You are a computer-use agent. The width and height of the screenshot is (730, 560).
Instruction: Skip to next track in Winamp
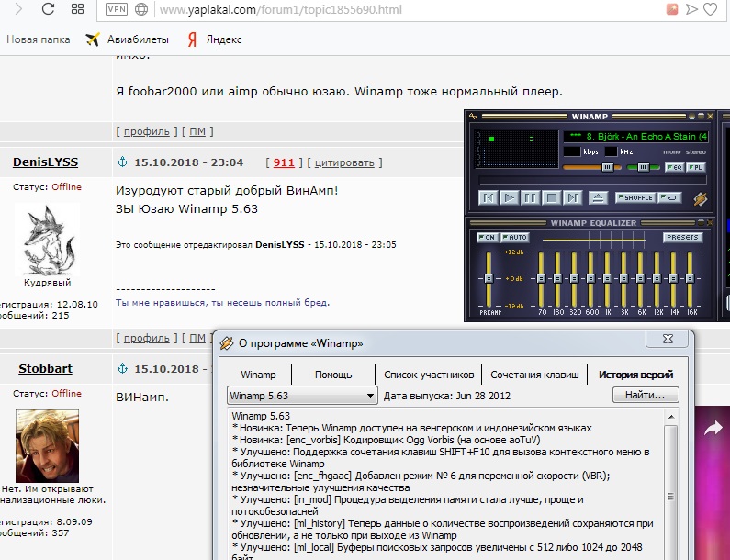[573, 197]
